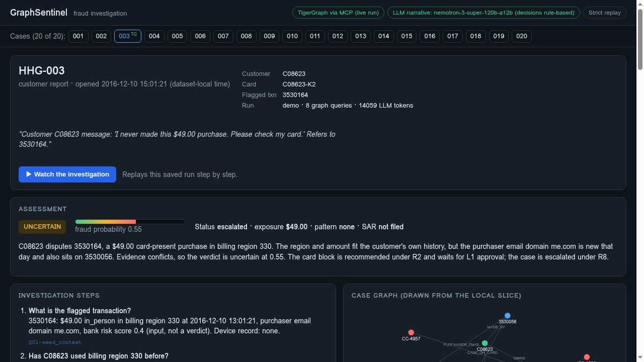Screen dimensions: 644x362
Task: Open case 001
Action: pos(78,36)
